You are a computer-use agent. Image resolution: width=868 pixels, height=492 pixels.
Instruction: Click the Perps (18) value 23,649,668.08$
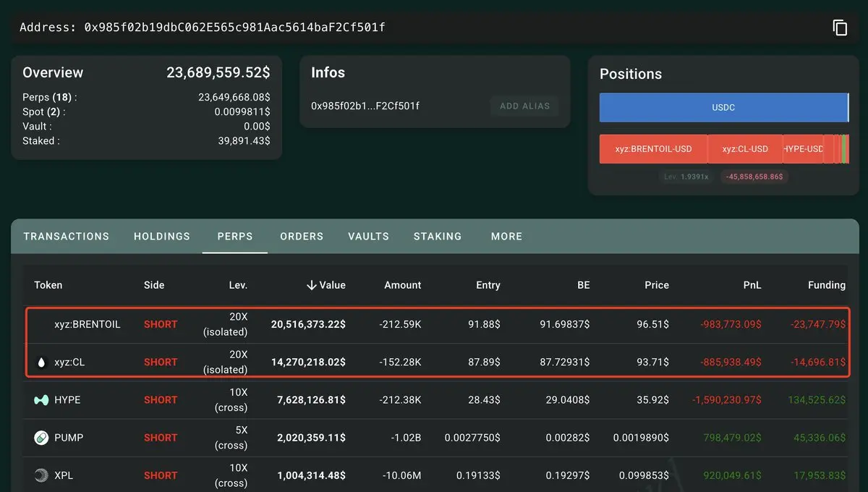tap(234, 98)
